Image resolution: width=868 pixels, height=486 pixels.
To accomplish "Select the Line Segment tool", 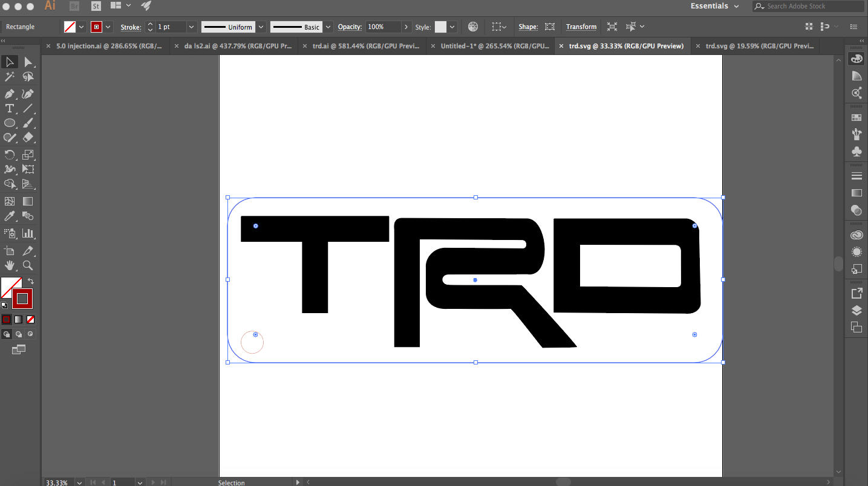I will (x=28, y=109).
